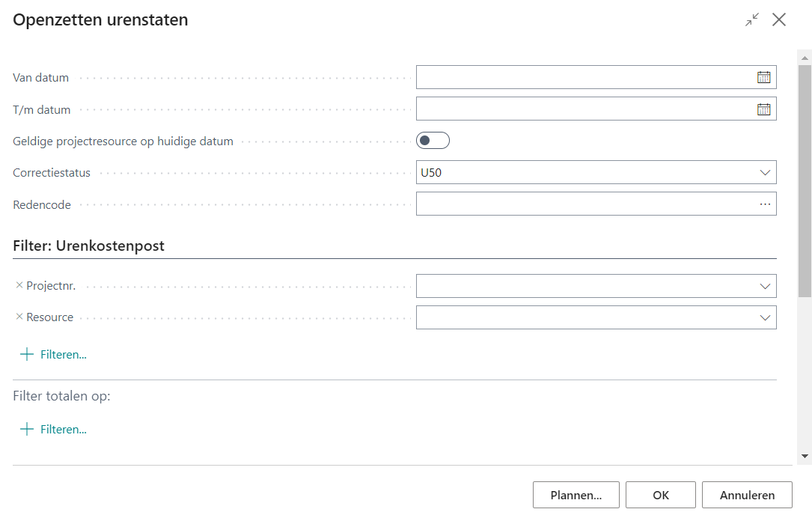Open calendar picker for Van datum
The width and height of the screenshot is (812, 518).
coord(763,77)
